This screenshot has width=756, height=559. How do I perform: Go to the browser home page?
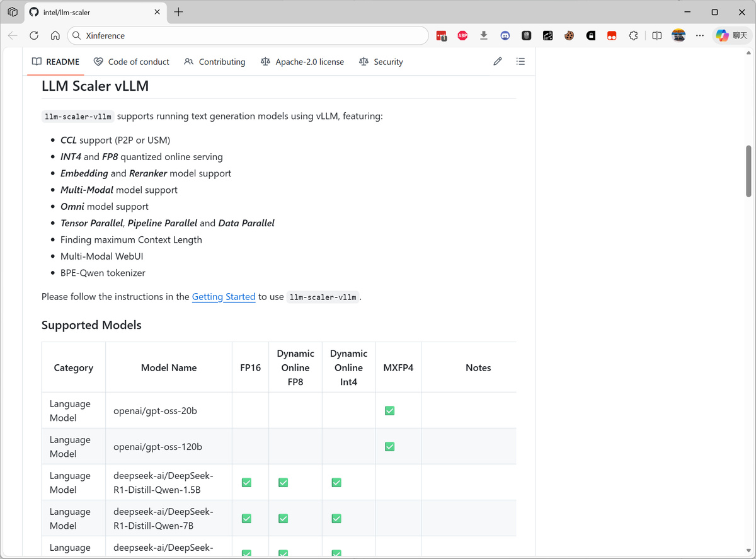tap(55, 36)
